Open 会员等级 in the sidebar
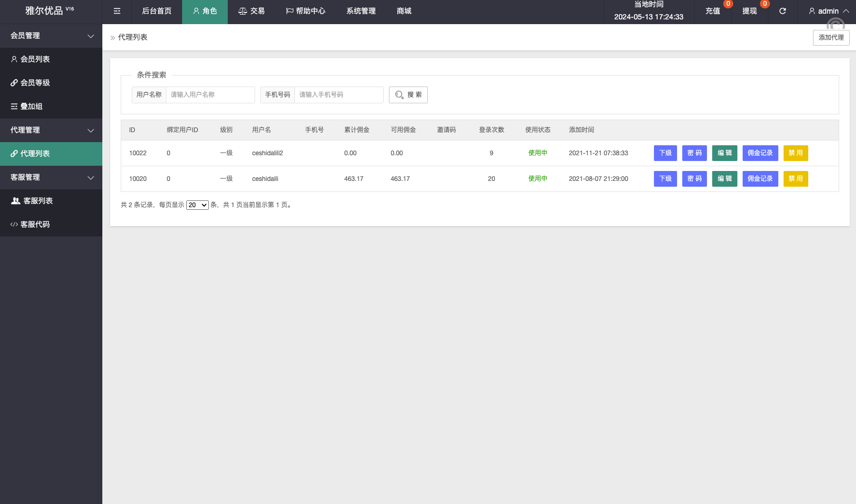This screenshot has height=504, width=856. tap(35, 83)
